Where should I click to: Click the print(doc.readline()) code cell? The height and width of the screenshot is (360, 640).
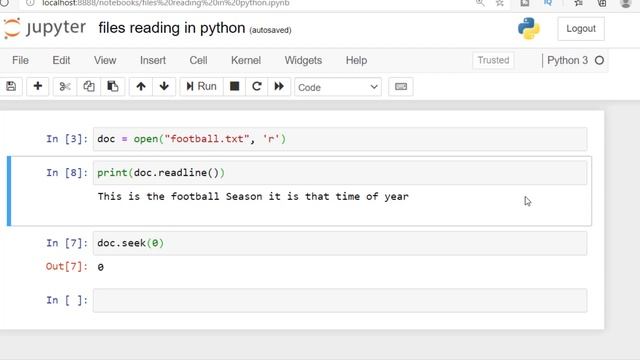[340, 173]
